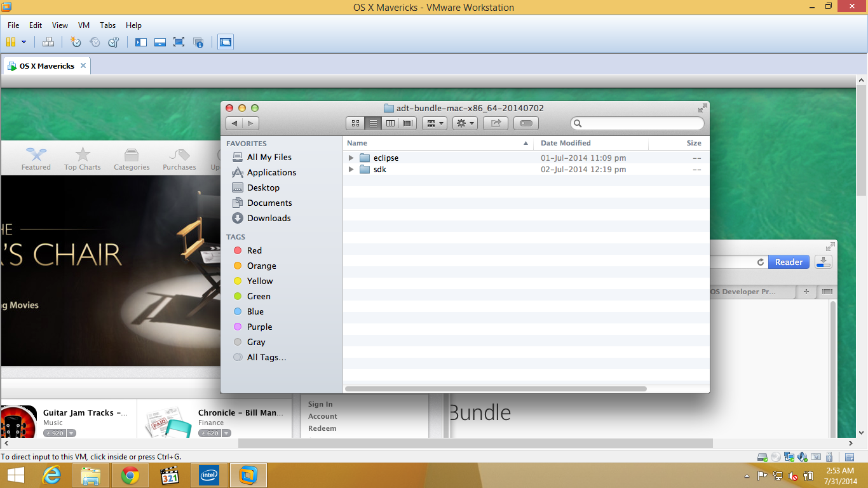Screen dimensions: 868x488
Task: Switch VMware to Unity mode
Action: 198,42
